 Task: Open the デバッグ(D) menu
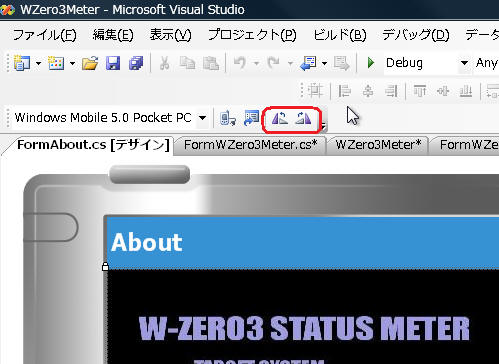(x=416, y=35)
